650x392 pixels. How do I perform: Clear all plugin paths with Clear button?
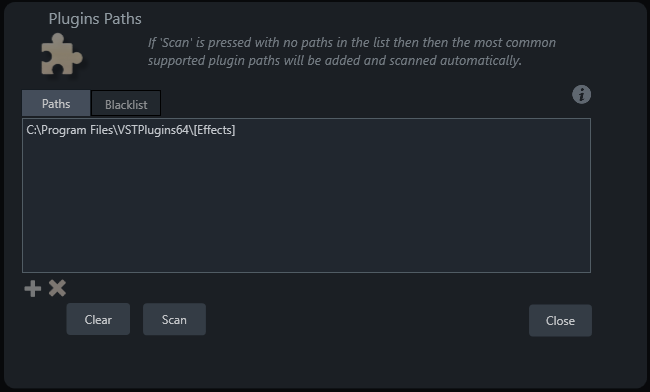tap(98, 319)
